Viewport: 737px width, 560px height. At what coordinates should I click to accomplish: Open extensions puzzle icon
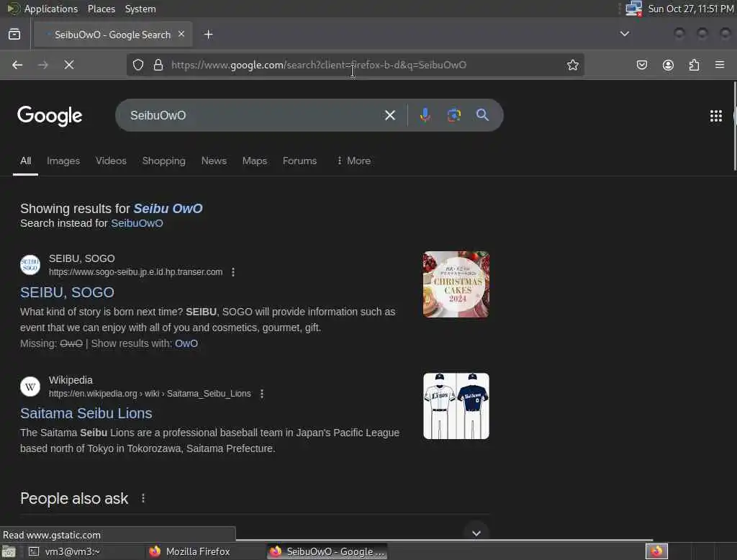pyautogui.click(x=694, y=65)
